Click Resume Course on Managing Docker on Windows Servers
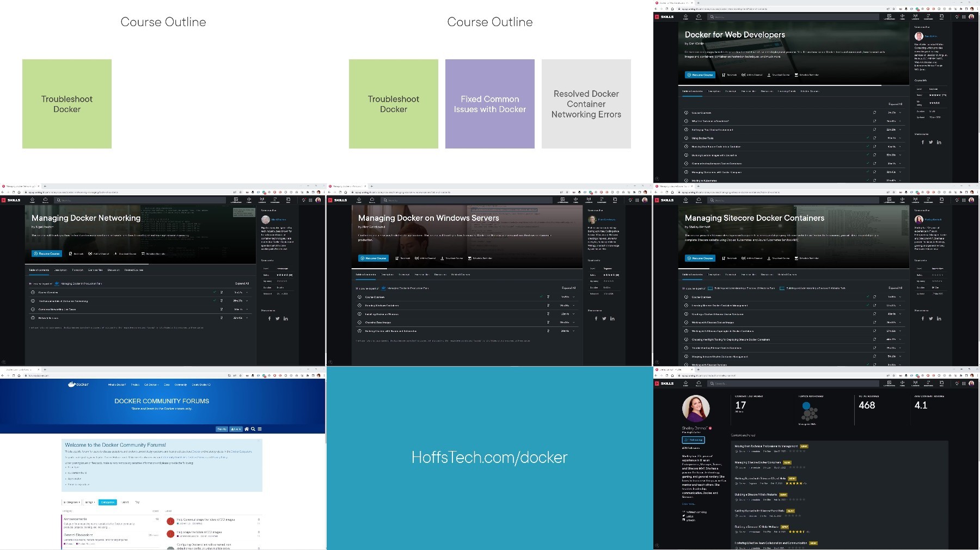980x550 pixels. point(373,258)
